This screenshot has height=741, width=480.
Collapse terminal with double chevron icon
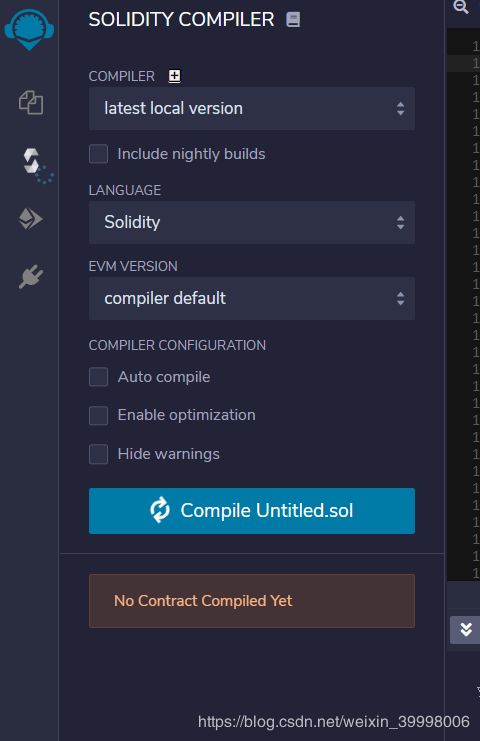pos(465,630)
